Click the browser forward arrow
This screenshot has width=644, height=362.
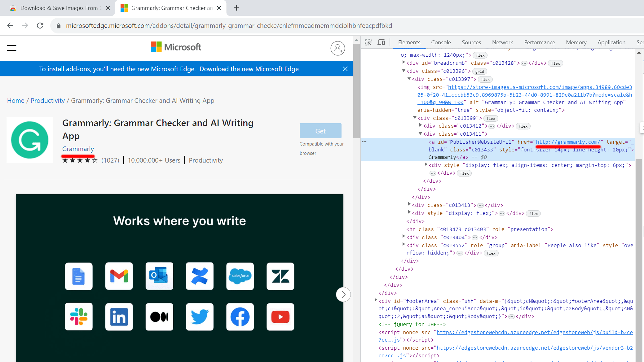point(25,25)
